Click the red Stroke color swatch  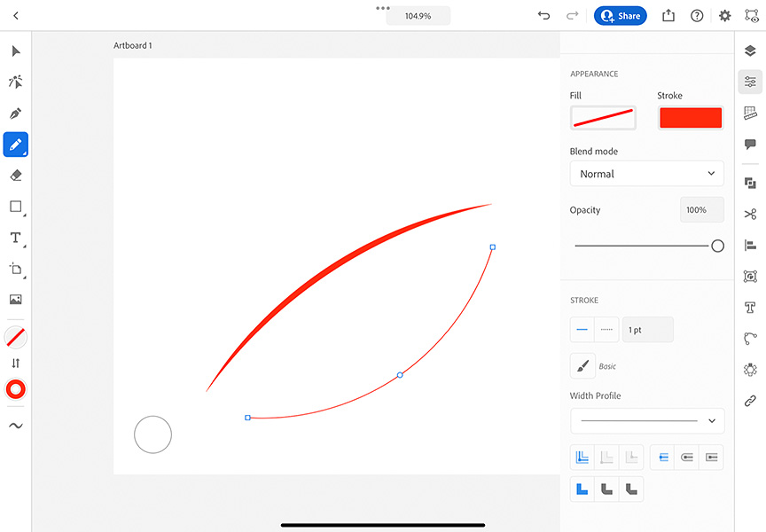(691, 117)
